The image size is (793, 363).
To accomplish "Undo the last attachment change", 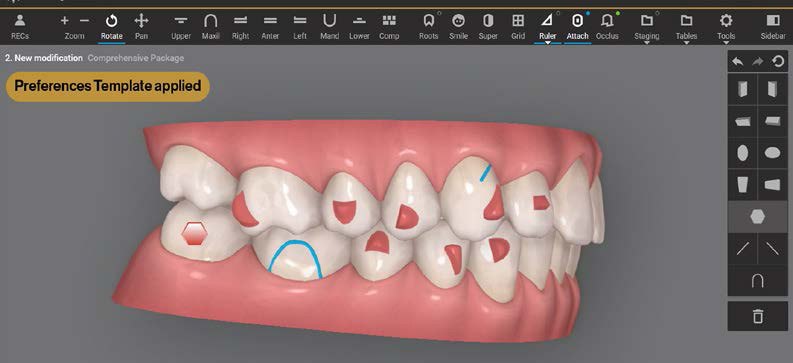I will pos(737,62).
